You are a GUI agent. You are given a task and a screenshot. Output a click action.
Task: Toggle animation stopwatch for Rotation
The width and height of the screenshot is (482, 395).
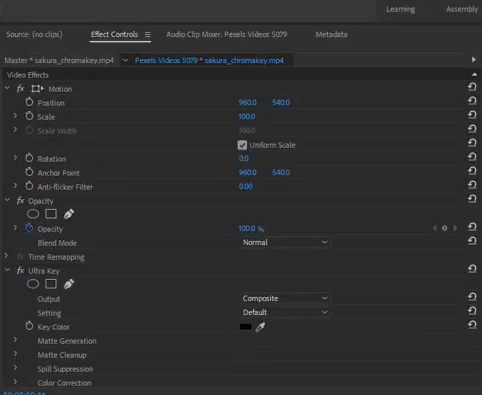tap(29, 158)
